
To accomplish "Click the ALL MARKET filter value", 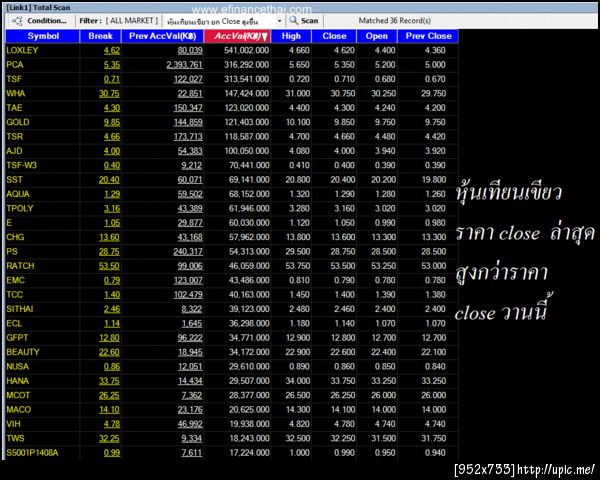I will pyautogui.click(x=132, y=21).
